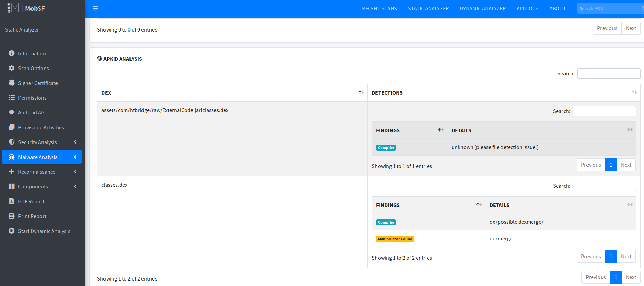Screen dimensions: 644x286
Task: Open Recent Scans from the top navigation
Action: pos(379,9)
